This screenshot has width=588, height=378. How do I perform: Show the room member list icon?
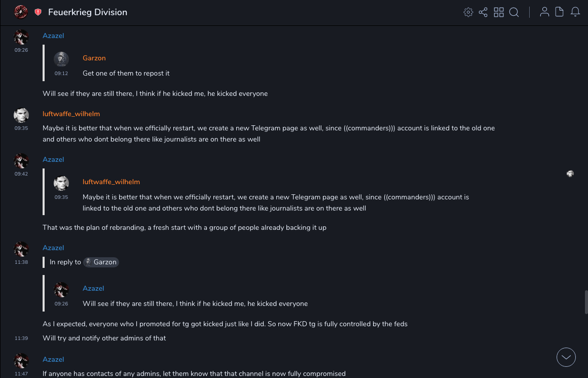click(544, 12)
